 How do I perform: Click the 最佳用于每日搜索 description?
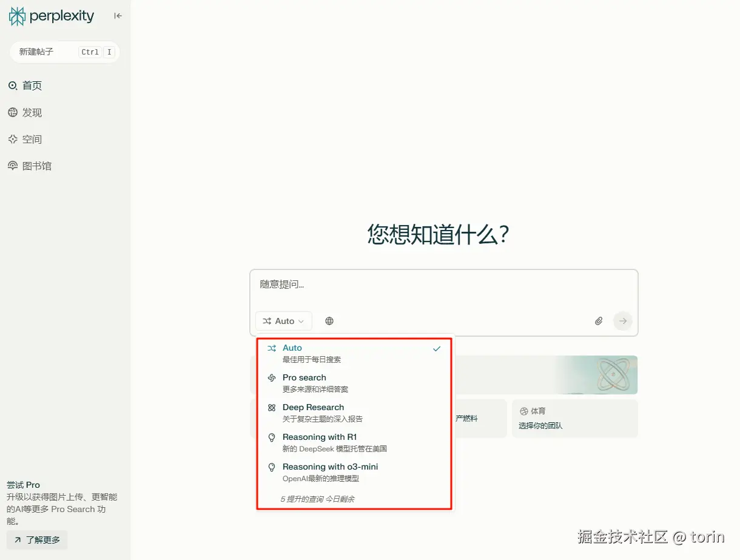(312, 360)
